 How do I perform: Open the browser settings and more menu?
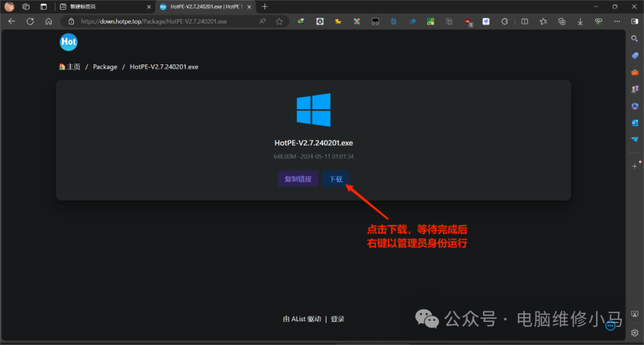617,21
